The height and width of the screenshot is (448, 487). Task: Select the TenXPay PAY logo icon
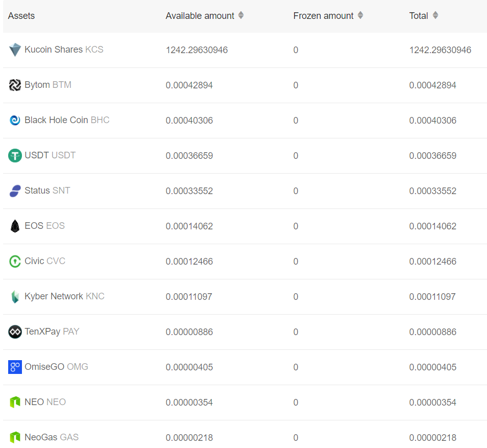point(15,332)
